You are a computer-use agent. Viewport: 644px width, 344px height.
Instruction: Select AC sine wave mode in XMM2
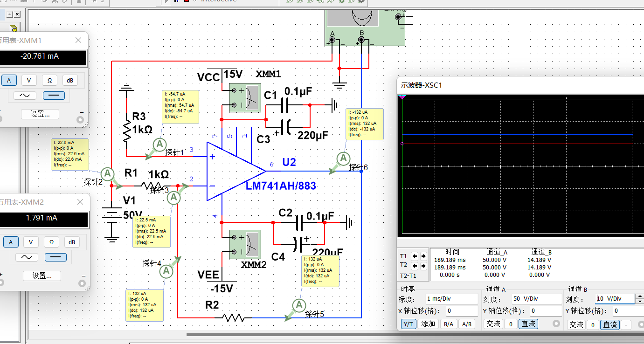click(x=27, y=257)
